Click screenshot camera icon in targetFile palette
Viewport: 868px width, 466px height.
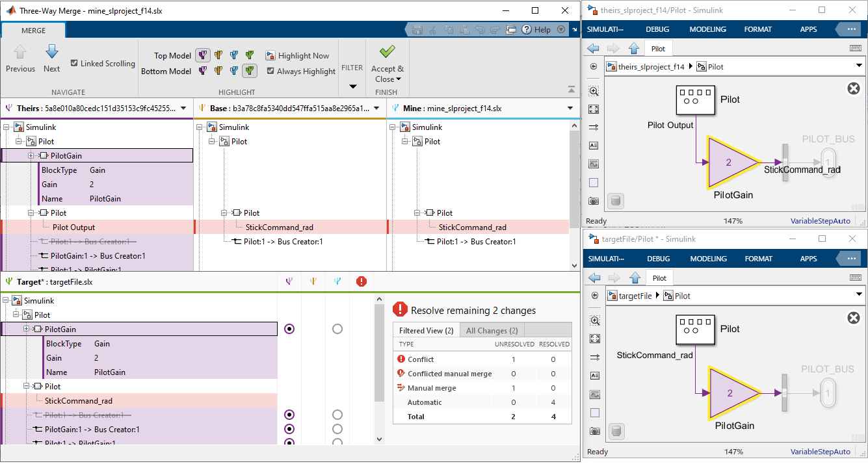(594, 430)
